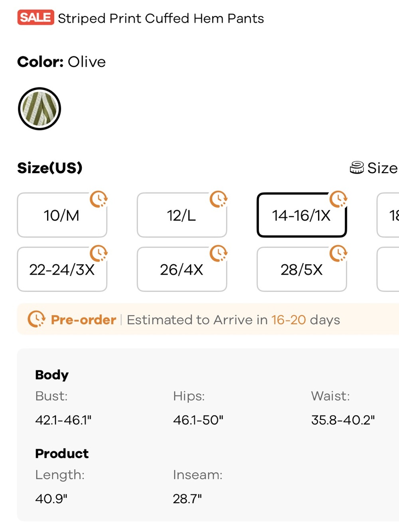Choose size 28/5X
399x532 pixels.
[x=302, y=269]
